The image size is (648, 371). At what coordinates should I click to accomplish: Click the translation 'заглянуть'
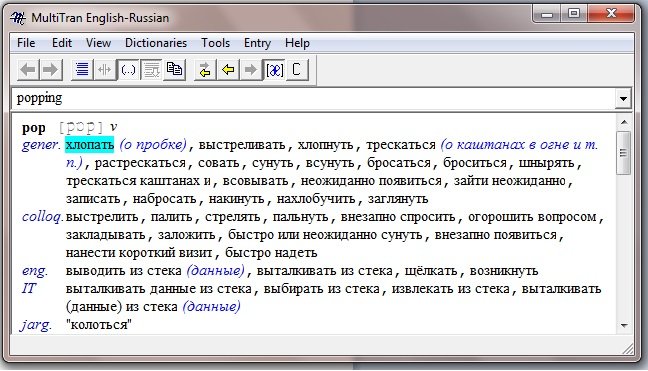[398, 199]
